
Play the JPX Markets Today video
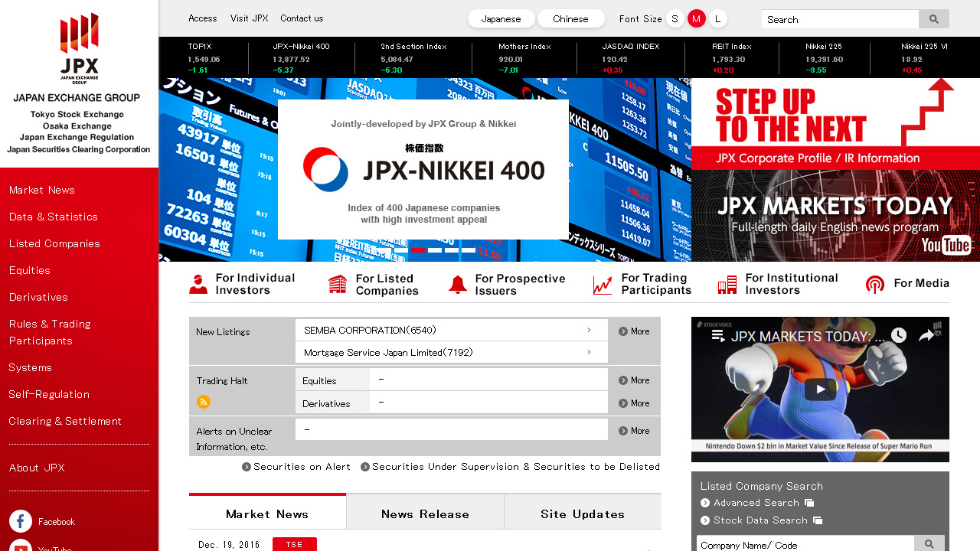pyautogui.click(x=820, y=389)
